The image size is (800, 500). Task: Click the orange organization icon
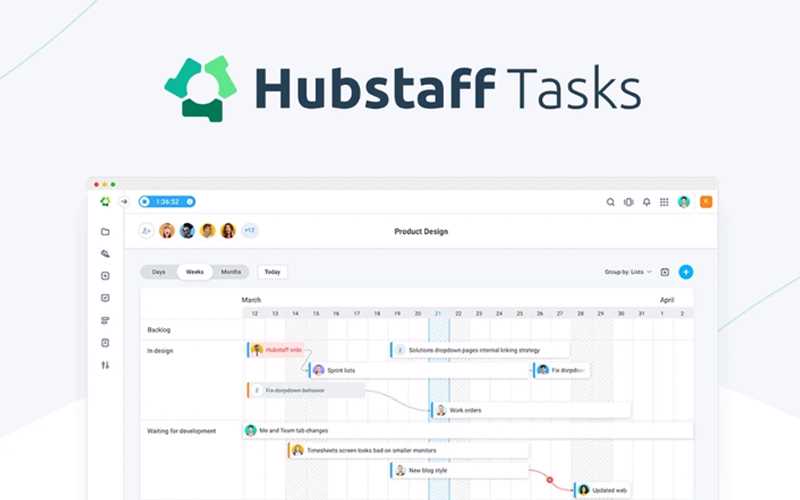click(706, 202)
